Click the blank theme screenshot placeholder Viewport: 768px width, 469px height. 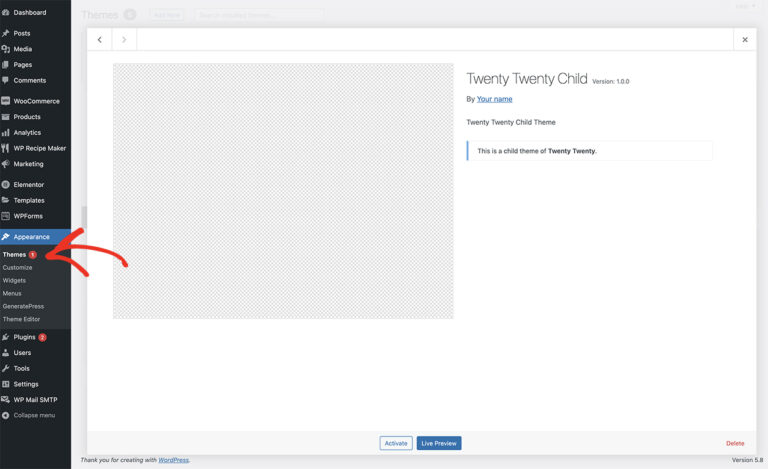283,191
